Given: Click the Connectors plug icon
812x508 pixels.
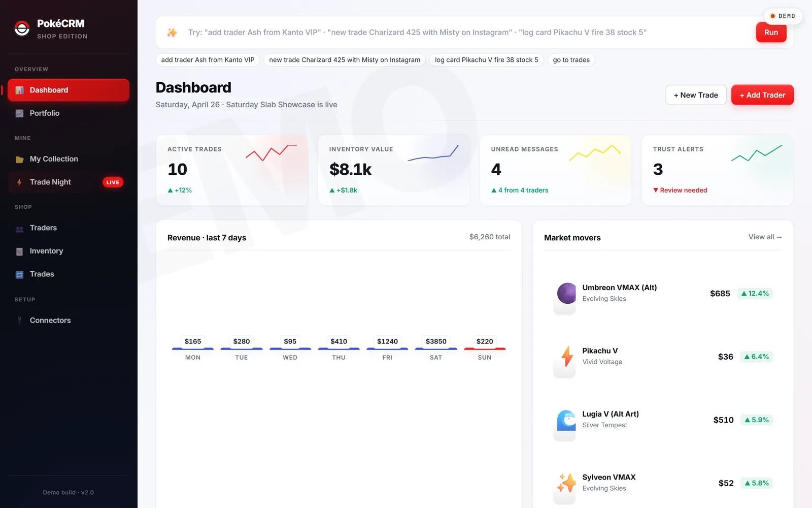Looking at the screenshot, I should [19, 321].
